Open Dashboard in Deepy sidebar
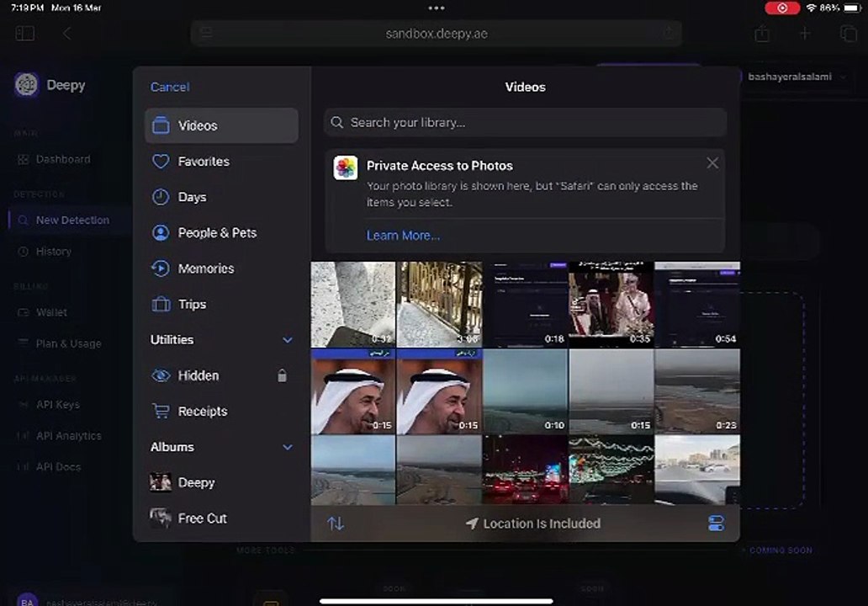Viewport: 868px width, 606px height. [64, 160]
